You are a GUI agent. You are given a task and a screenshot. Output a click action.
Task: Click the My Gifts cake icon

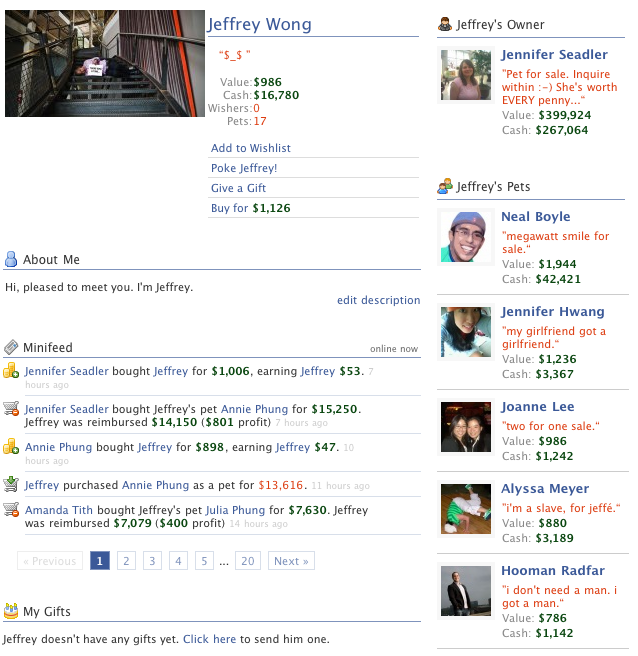11,611
